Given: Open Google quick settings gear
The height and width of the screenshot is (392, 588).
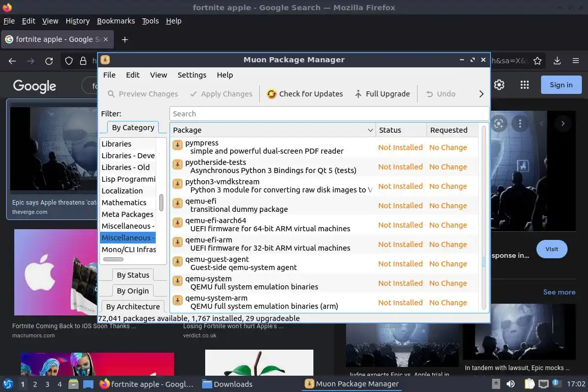Looking at the screenshot, I should (x=499, y=85).
